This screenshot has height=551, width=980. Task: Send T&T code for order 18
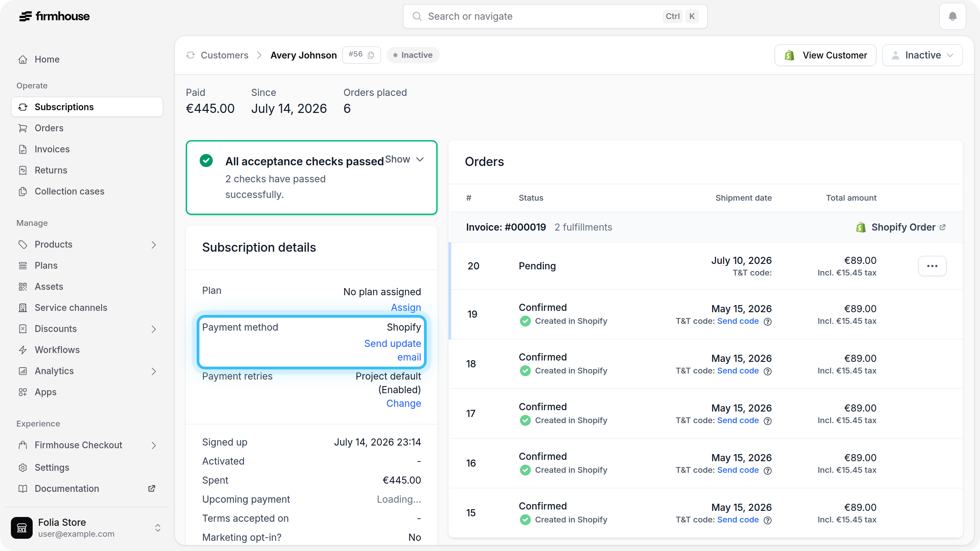tap(738, 371)
